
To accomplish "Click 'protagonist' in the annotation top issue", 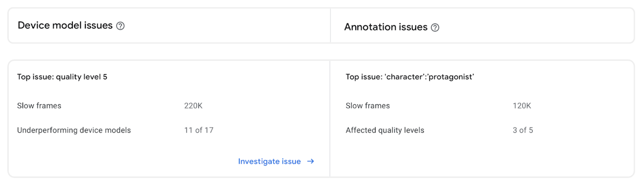I will [x=451, y=77].
